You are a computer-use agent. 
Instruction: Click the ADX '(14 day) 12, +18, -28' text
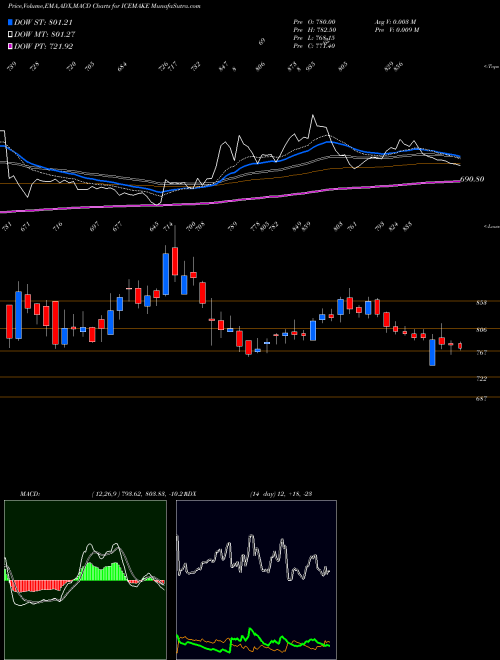pos(281,494)
